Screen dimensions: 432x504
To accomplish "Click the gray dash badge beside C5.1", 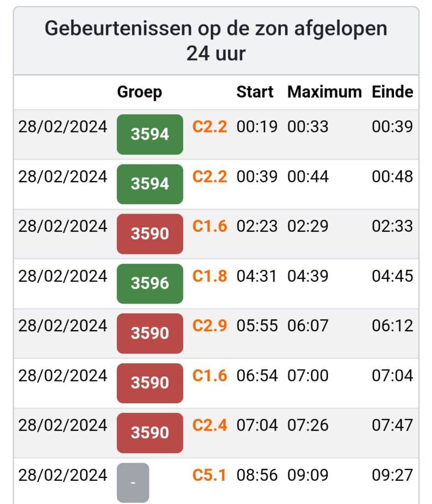I will (x=133, y=482).
